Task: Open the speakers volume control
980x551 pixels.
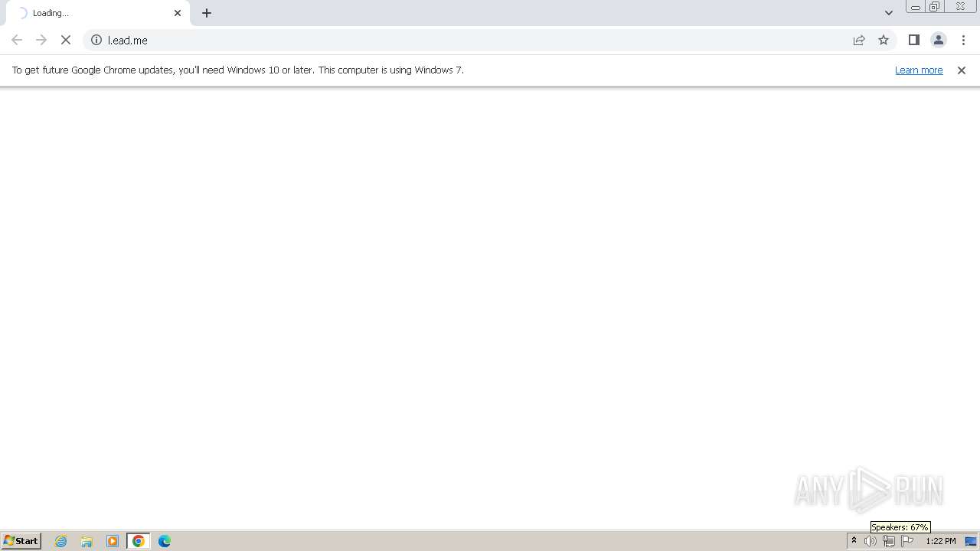Action: point(871,541)
